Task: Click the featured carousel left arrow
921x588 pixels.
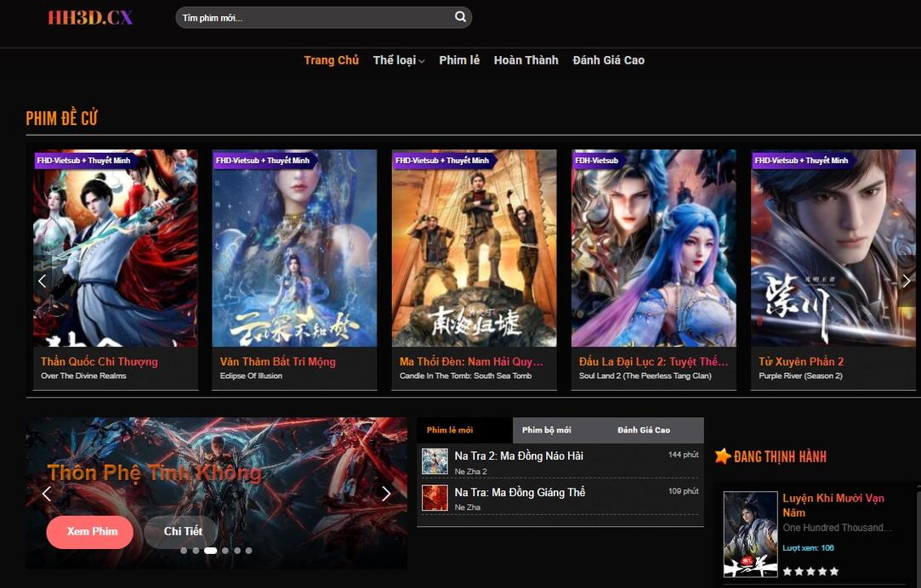Action: tap(42, 281)
